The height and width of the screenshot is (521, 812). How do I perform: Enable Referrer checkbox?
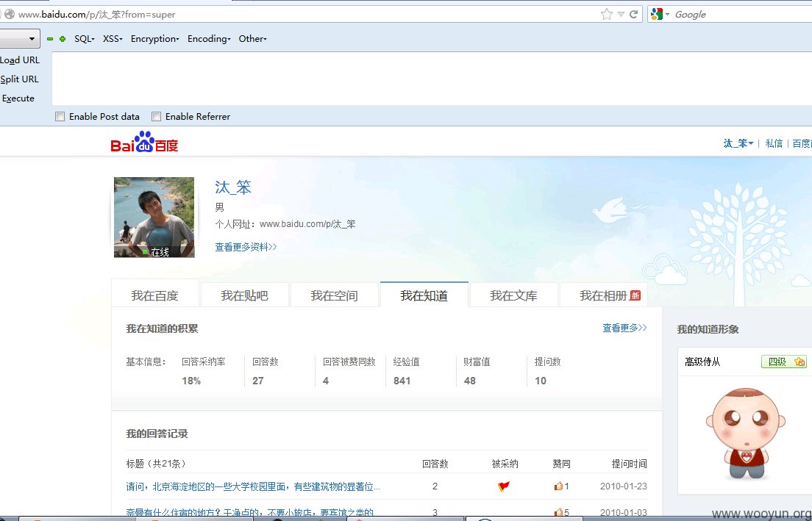tap(157, 116)
